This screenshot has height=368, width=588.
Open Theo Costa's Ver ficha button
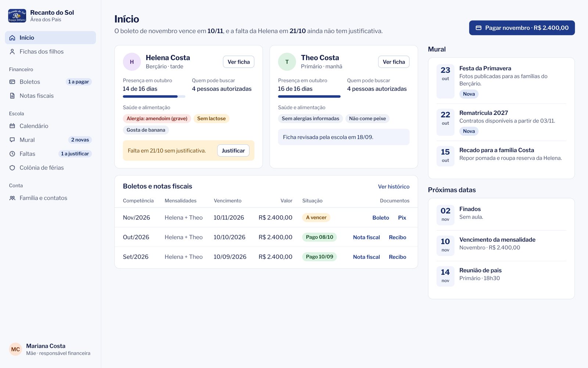(x=394, y=62)
